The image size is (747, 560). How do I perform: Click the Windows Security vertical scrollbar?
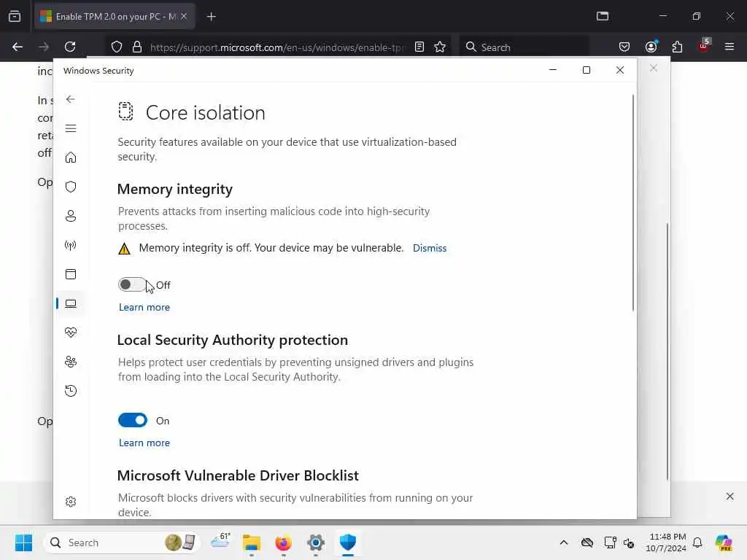click(x=633, y=203)
